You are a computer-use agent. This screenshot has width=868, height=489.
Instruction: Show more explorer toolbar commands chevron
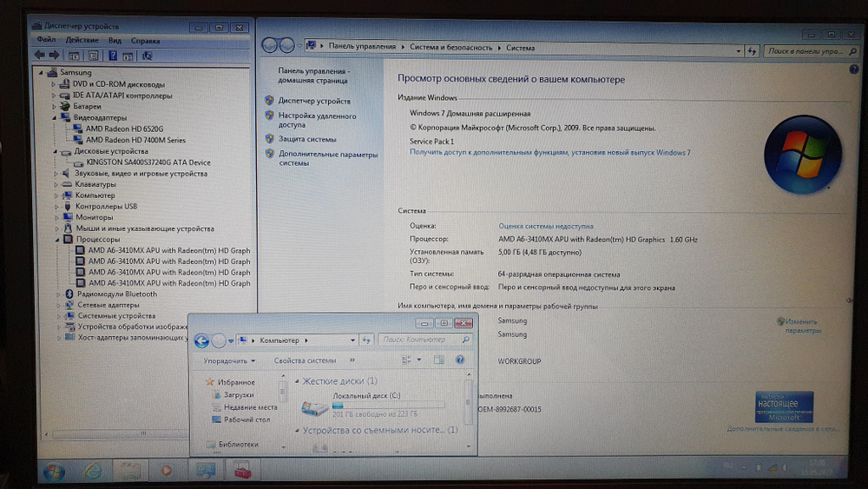pyautogui.click(x=352, y=360)
